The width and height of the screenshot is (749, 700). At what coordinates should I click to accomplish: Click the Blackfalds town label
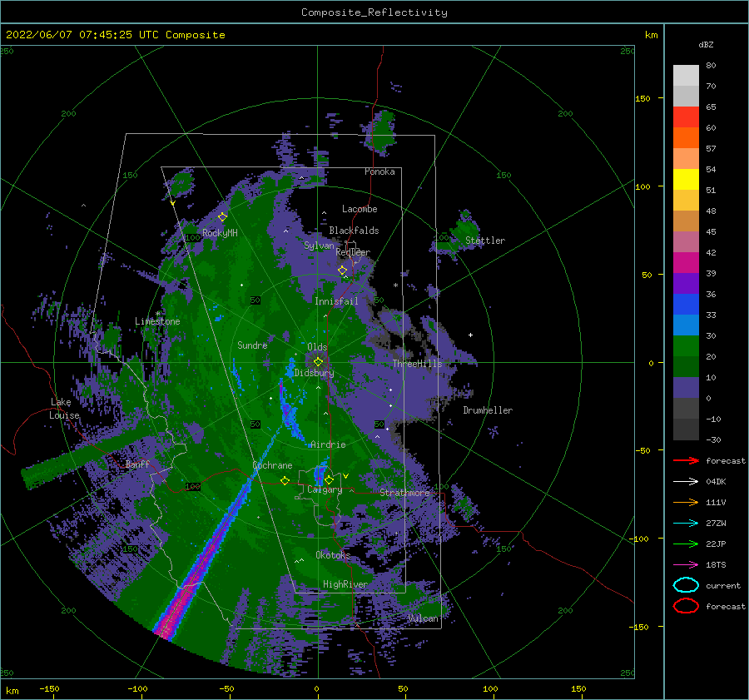pos(354,231)
